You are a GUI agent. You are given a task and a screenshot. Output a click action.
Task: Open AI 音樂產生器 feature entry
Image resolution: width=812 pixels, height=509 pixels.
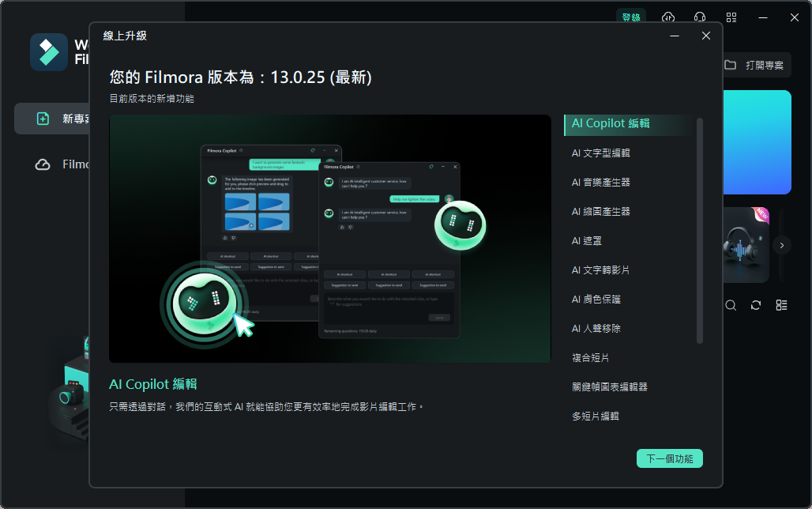pos(601,183)
